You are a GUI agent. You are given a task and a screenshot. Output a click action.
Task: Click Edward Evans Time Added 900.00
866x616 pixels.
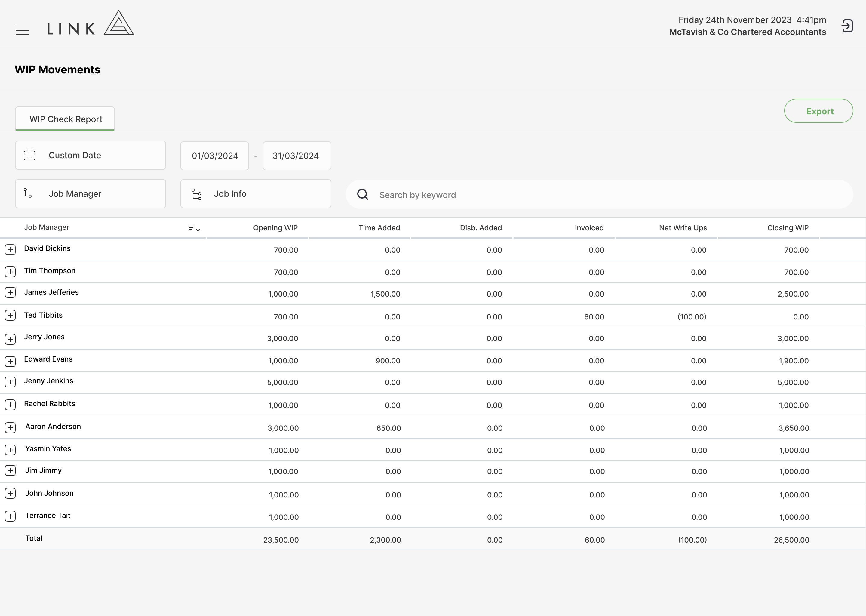coord(388,361)
